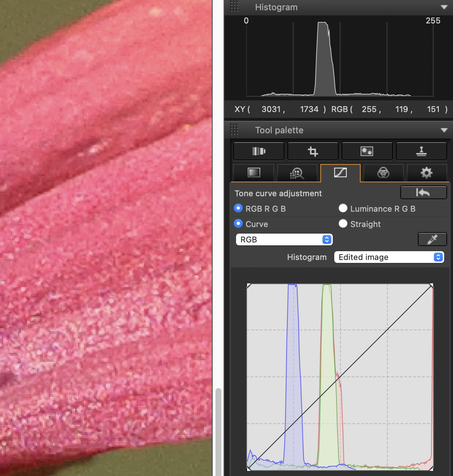Select the RGB R G B radio button
The height and width of the screenshot is (476, 453).
click(x=238, y=208)
